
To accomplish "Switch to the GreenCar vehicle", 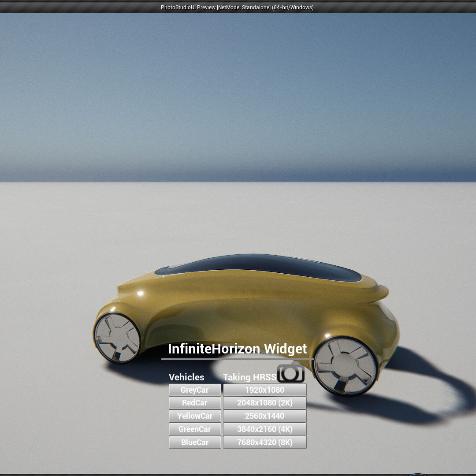I will [x=195, y=429].
